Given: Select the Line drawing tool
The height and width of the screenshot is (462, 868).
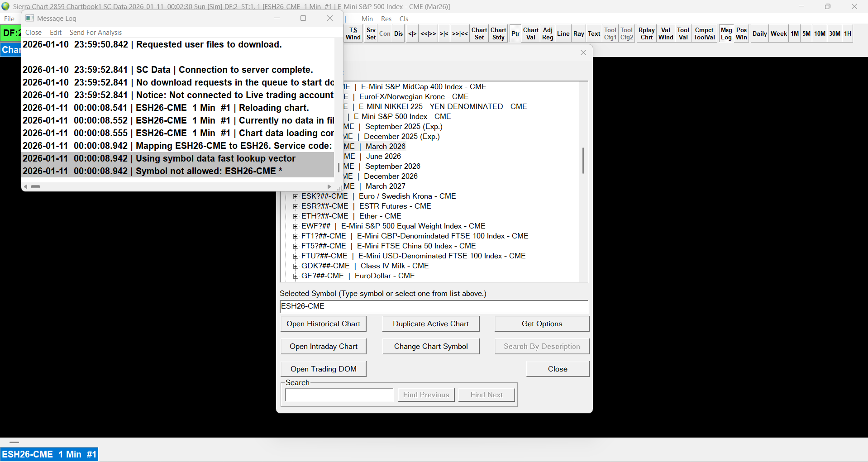Looking at the screenshot, I should 563,33.
